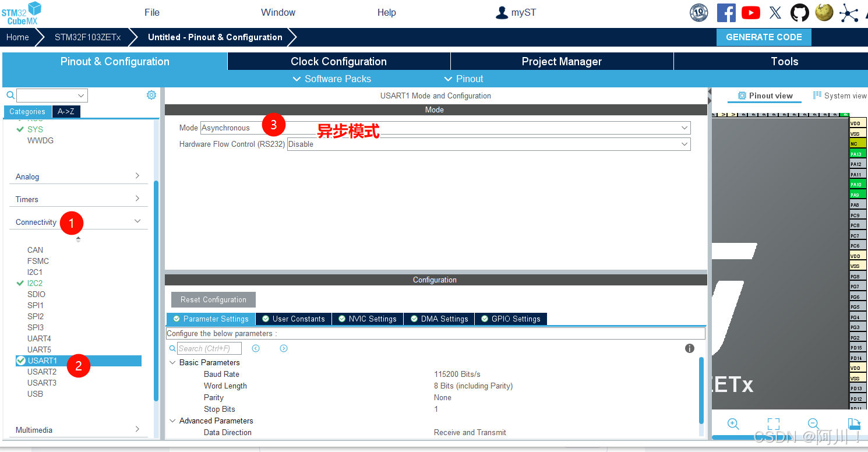The height and width of the screenshot is (452, 868).
Task: Click the Data Direction value Receive and Transmit
Action: [470, 432]
